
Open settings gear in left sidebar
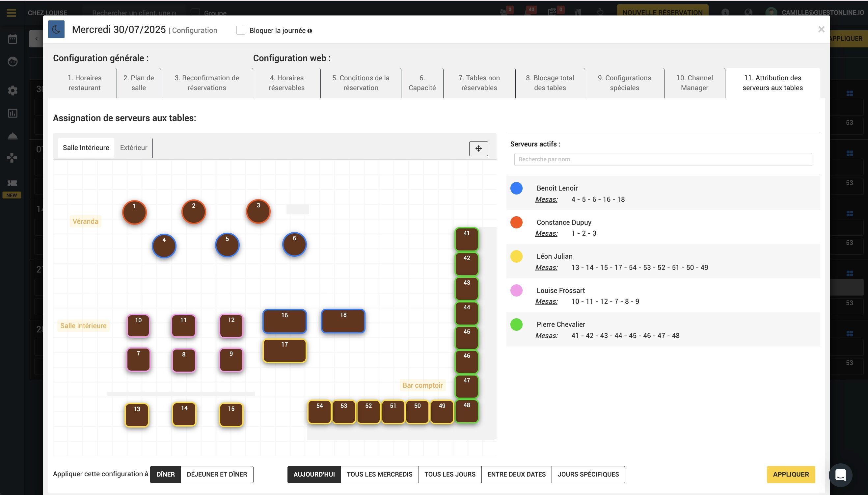pos(13,91)
